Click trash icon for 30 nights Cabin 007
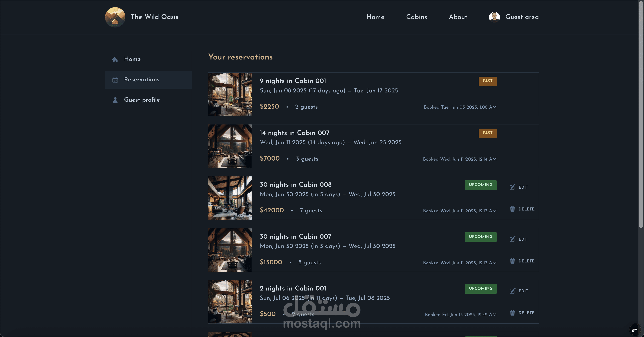 (512, 261)
